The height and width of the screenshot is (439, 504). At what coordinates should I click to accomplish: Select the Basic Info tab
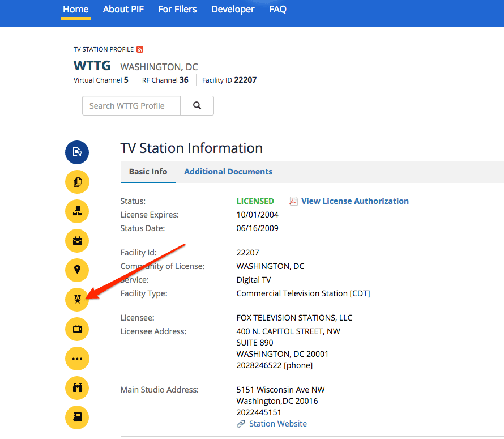click(148, 172)
